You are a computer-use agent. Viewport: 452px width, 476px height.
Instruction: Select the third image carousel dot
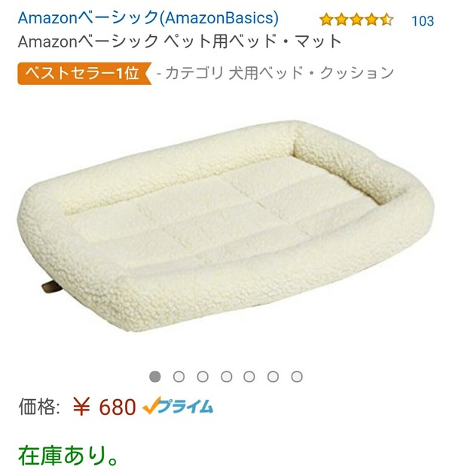[203, 377]
